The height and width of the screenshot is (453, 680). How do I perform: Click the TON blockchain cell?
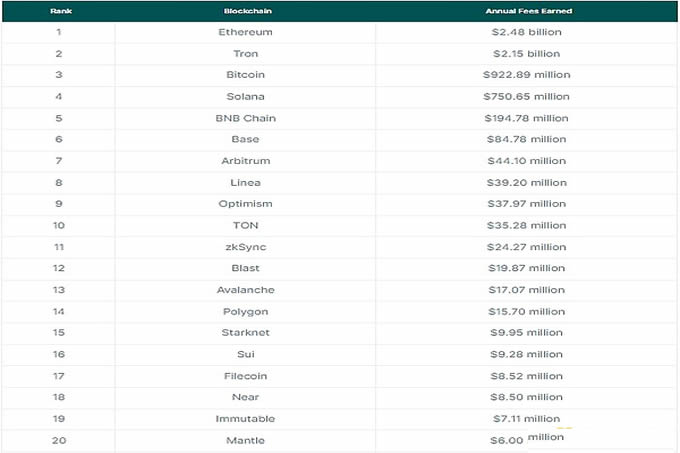[245, 225]
